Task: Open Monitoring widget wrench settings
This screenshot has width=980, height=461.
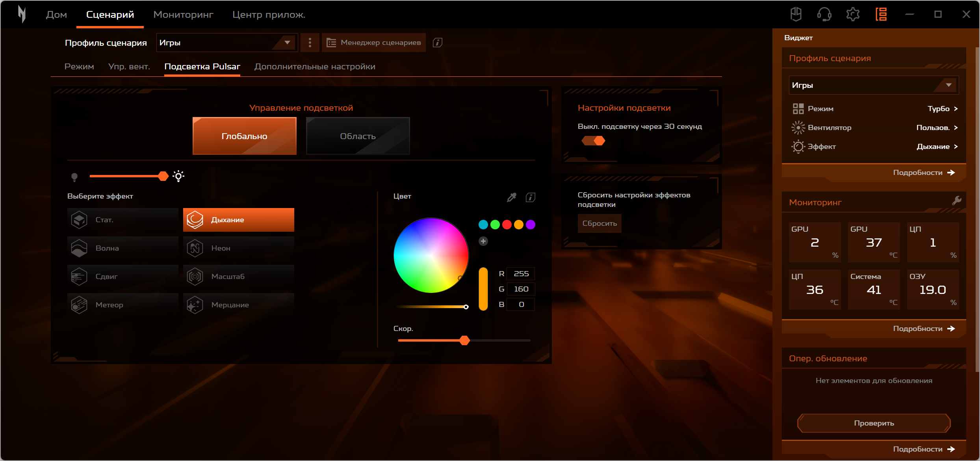Action: (956, 201)
